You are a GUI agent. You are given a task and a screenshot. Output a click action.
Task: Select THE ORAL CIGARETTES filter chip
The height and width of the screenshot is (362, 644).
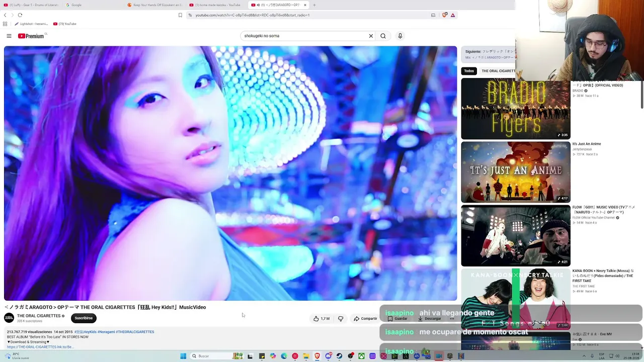(498, 71)
